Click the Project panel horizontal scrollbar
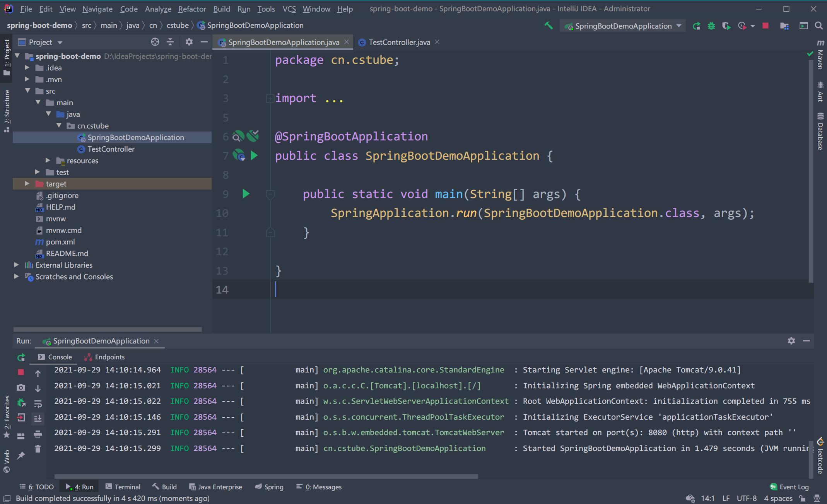This screenshot has height=504, width=827. coord(108,330)
